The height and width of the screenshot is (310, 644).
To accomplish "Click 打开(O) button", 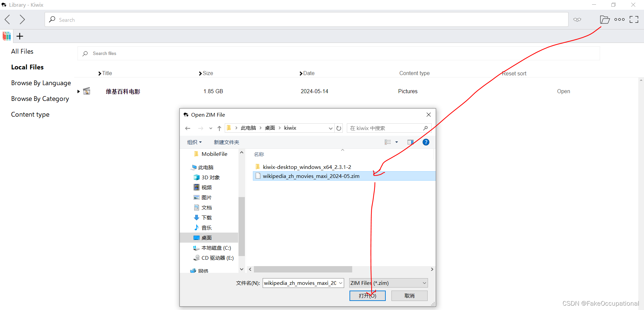I will (368, 296).
